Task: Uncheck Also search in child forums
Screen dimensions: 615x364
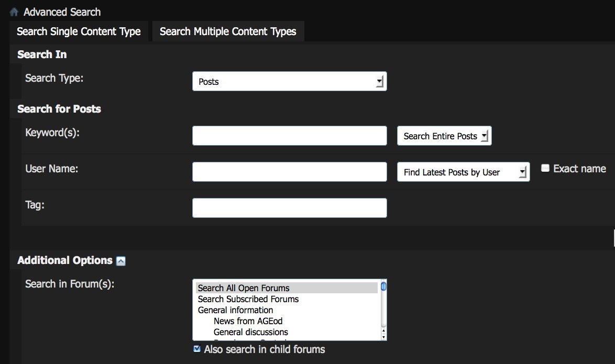Action: (197, 349)
